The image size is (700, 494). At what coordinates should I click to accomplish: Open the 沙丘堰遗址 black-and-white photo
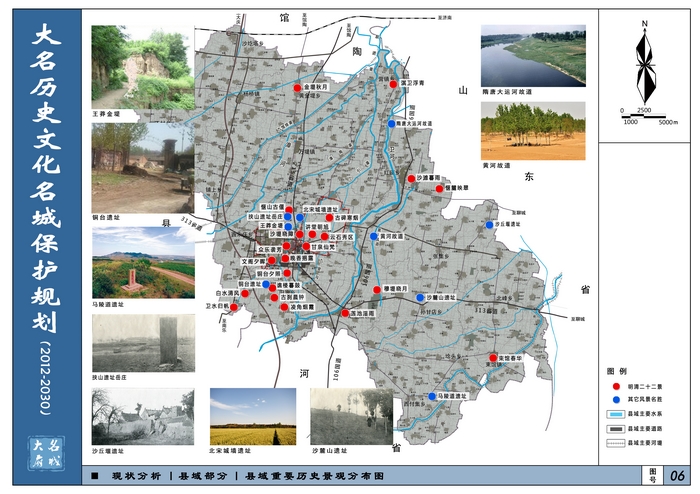point(143,416)
